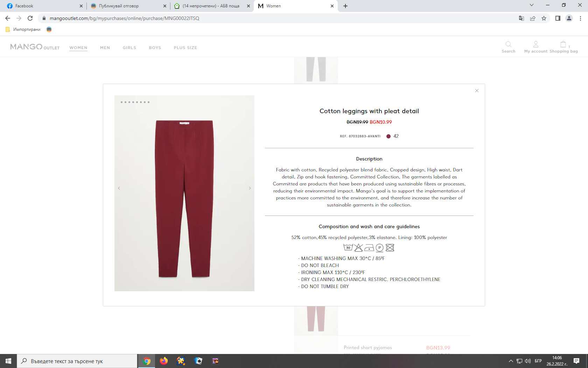
Task: Go to Mango Outlet logo homepage
Action: 35,47
